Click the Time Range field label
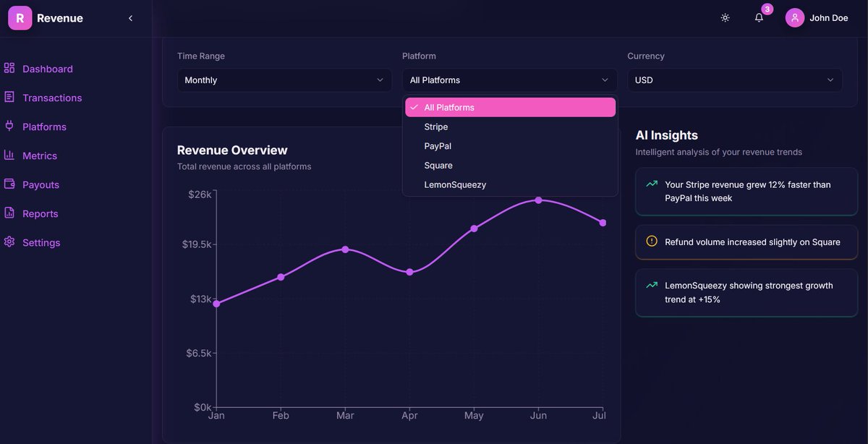 pyautogui.click(x=201, y=56)
